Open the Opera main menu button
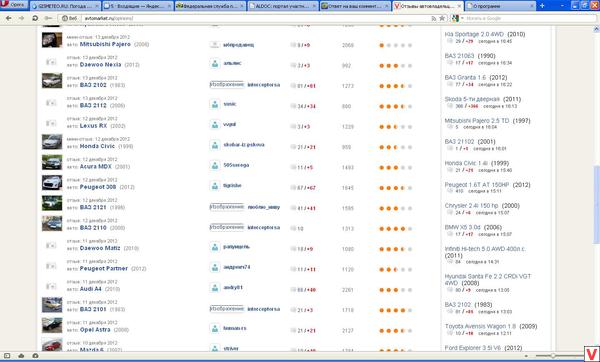This screenshot has width=600, height=362. pyautogui.click(x=14, y=5)
